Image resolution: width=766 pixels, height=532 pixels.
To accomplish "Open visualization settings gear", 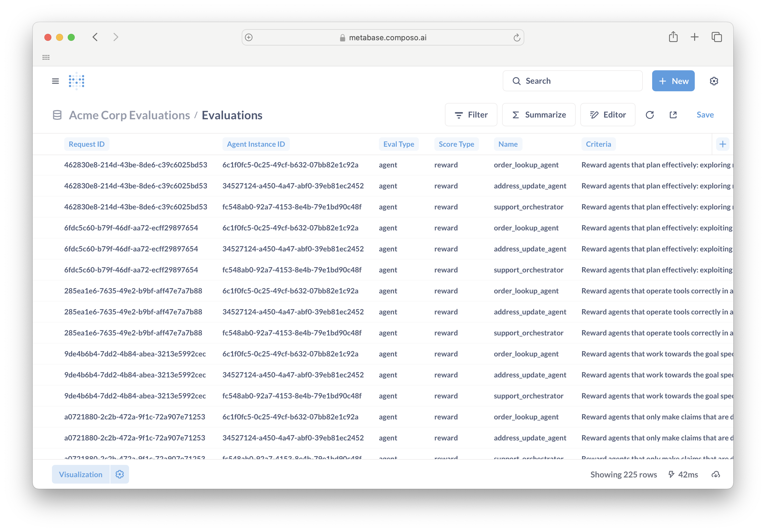I will pyautogui.click(x=119, y=474).
